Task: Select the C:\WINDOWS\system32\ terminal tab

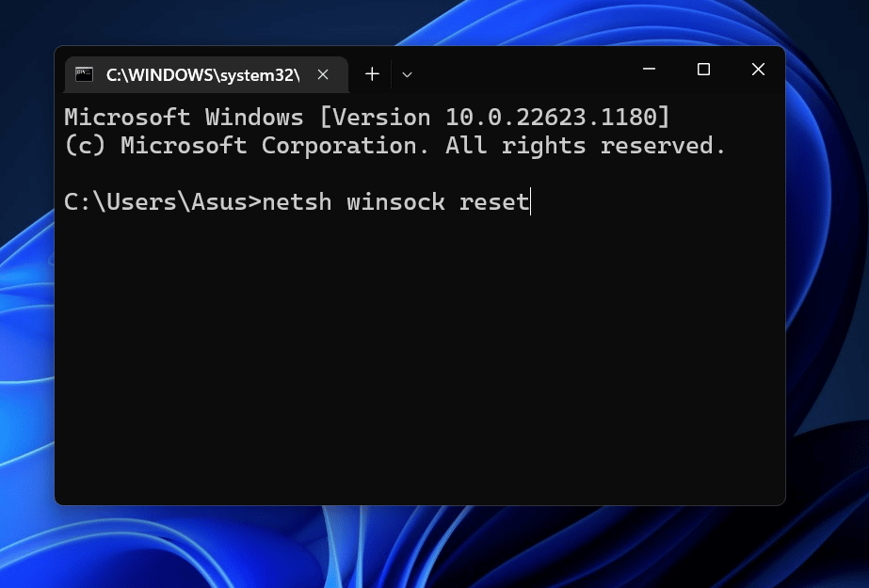Action: (x=206, y=74)
